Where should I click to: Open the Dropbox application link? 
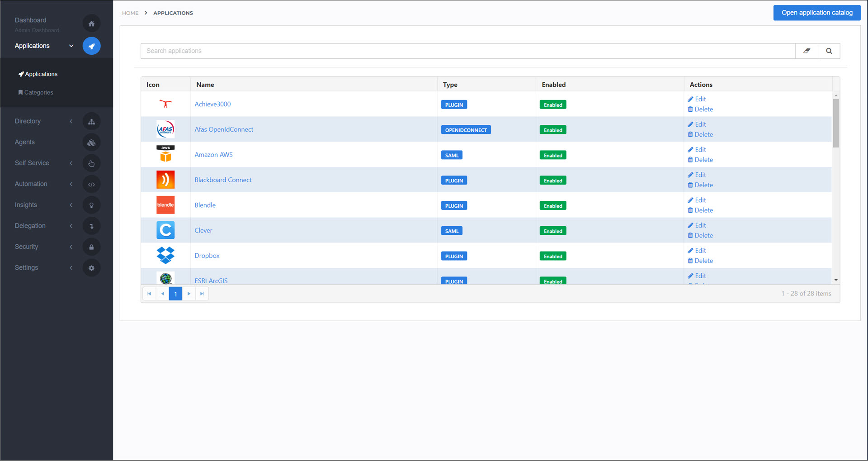(x=207, y=256)
